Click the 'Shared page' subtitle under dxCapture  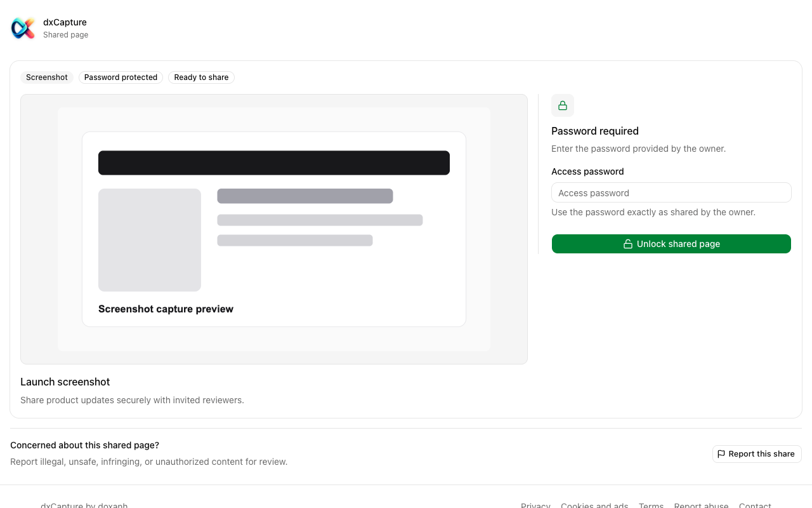[65, 35]
